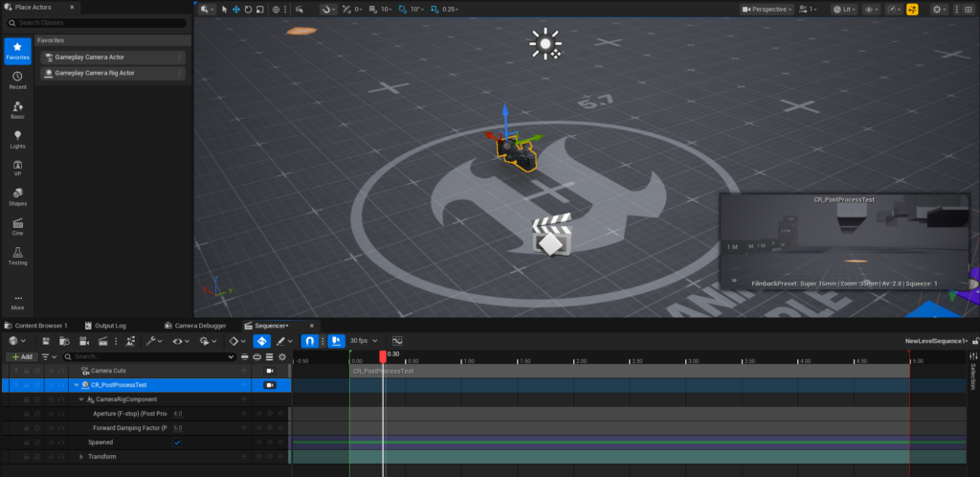Click the Add track button
This screenshot has height=477, width=980.
pos(21,356)
